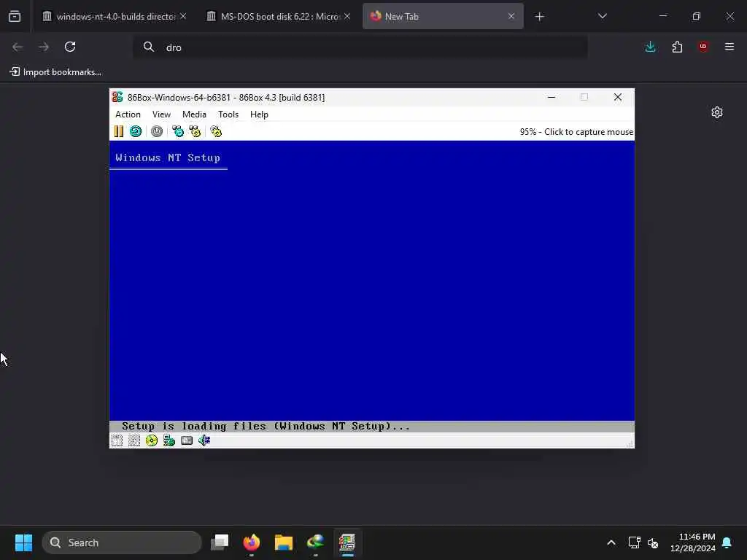Click 'Setup is loading files' status line
Viewport: 747px width, 560px height.
(266, 426)
